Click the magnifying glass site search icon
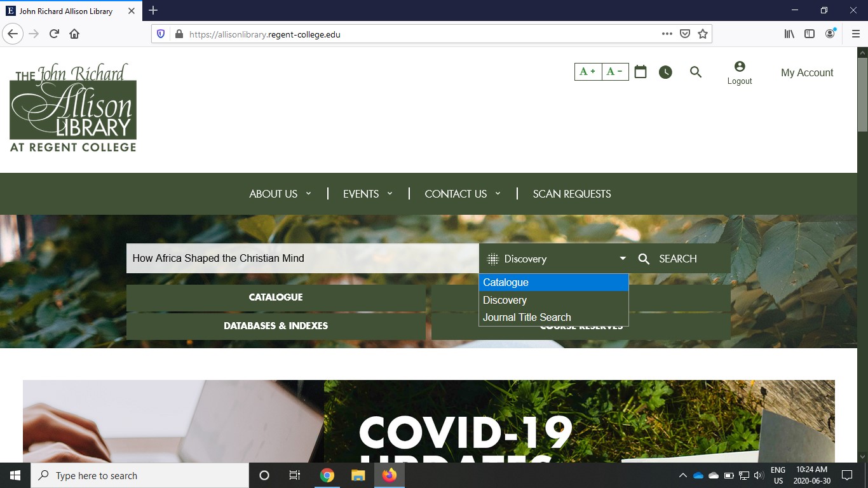This screenshot has width=868, height=488. coord(696,72)
